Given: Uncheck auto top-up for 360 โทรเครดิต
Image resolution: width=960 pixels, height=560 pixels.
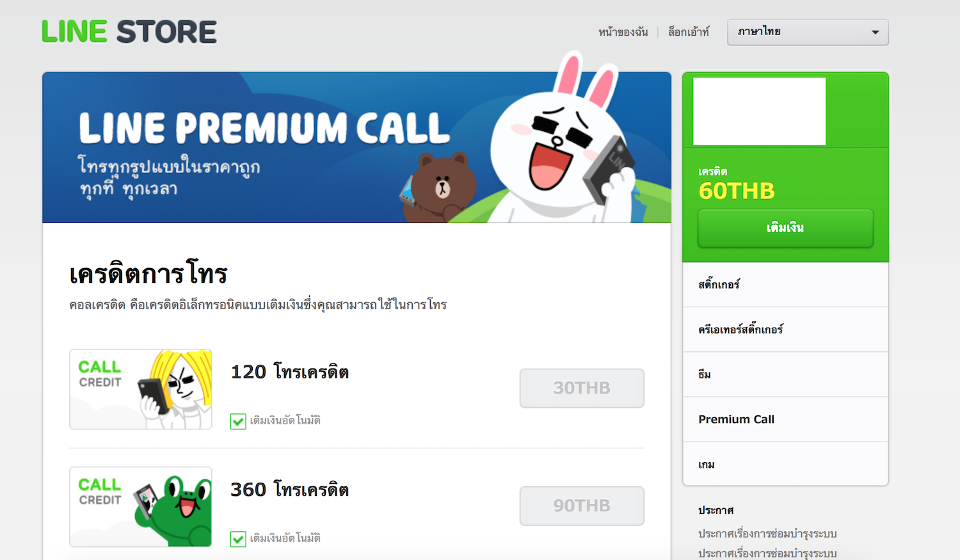Looking at the screenshot, I should pyautogui.click(x=238, y=539).
